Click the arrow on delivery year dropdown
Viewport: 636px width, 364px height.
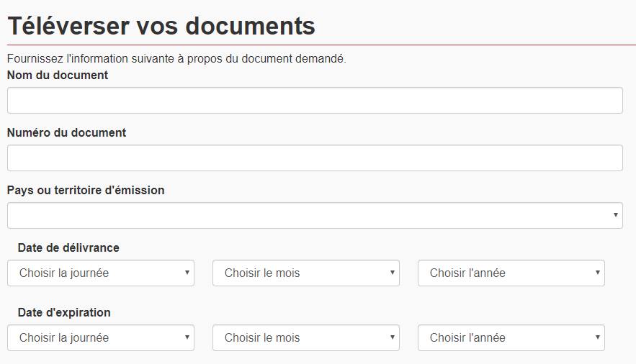[598, 273]
